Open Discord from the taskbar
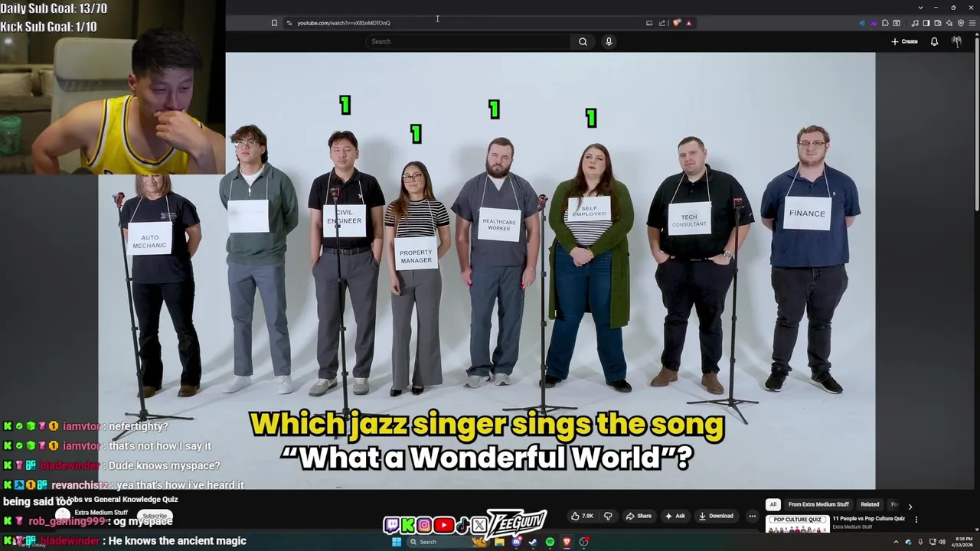The width and height of the screenshot is (980, 551). click(516, 542)
